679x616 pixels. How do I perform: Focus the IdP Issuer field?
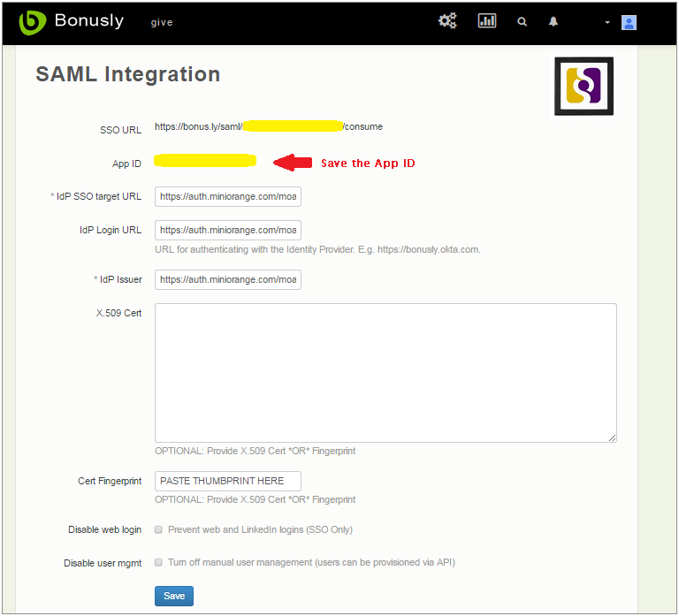coord(228,279)
